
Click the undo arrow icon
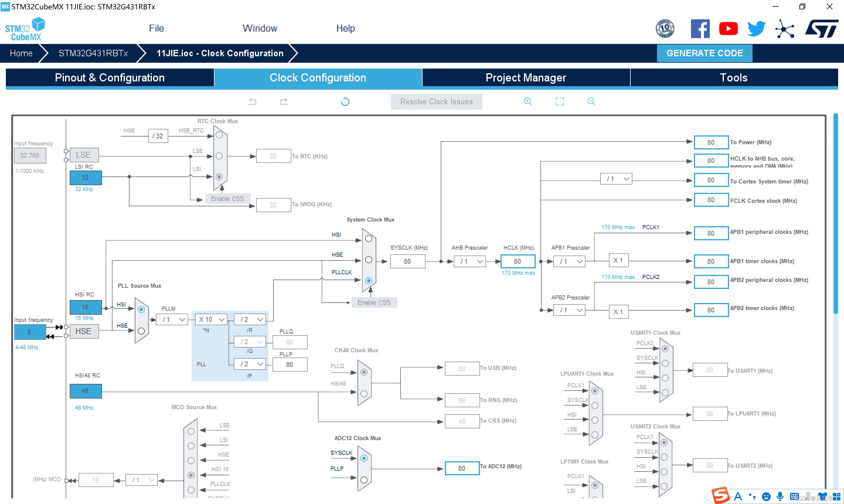[252, 101]
